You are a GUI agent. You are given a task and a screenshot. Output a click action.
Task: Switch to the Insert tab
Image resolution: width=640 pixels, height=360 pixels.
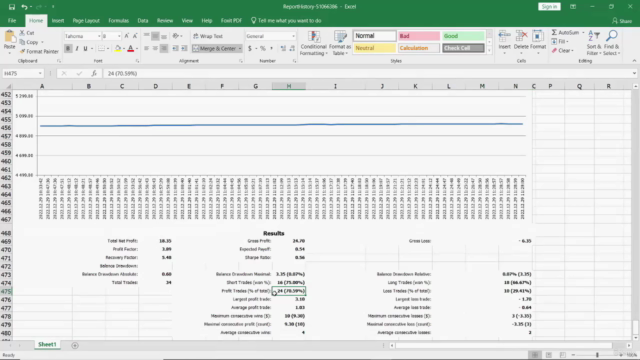(x=58, y=20)
